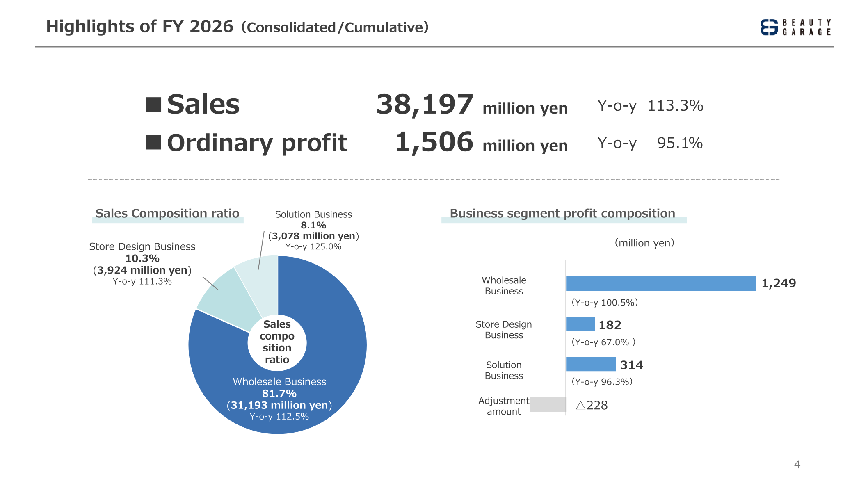Click 'Y-o-y 112.5%' inside the pie
This screenshot has width=868, height=488.
[x=279, y=417]
